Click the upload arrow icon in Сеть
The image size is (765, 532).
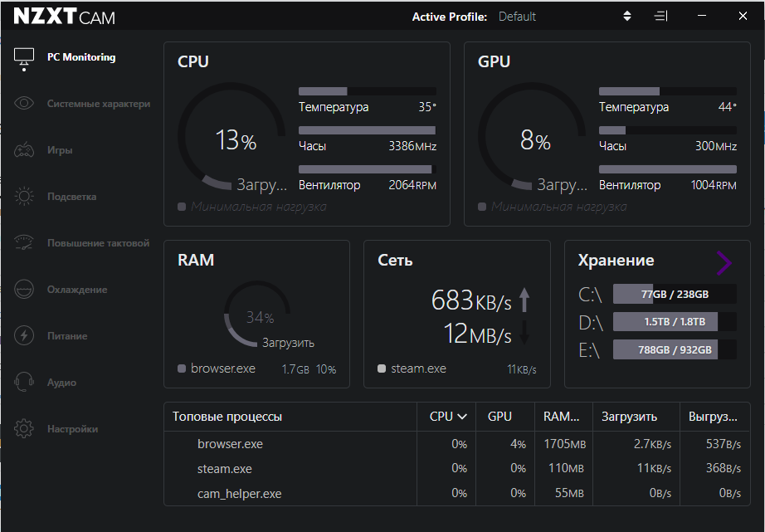click(x=524, y=300)
